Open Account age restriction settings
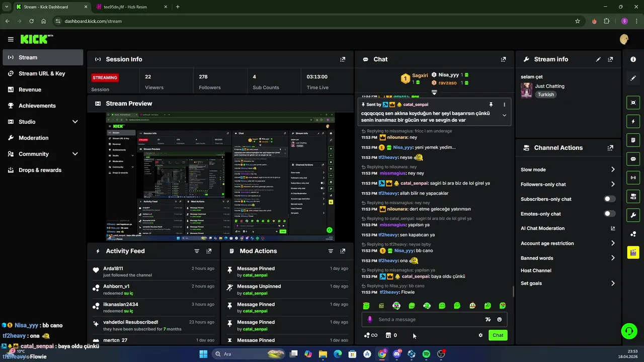644x362 pixels. coord(568,243)
